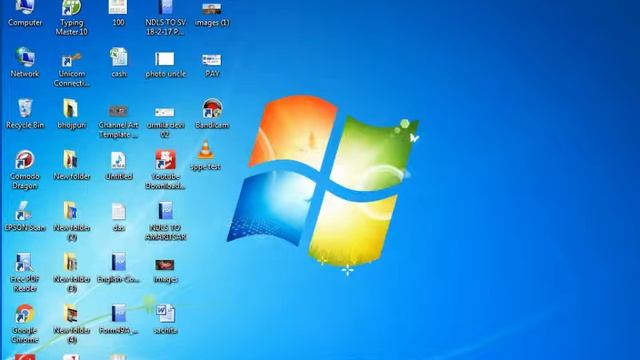This screenshot has width=640, height=360.
Task: Select the sppc test VLC file
Action: [206, 156]
